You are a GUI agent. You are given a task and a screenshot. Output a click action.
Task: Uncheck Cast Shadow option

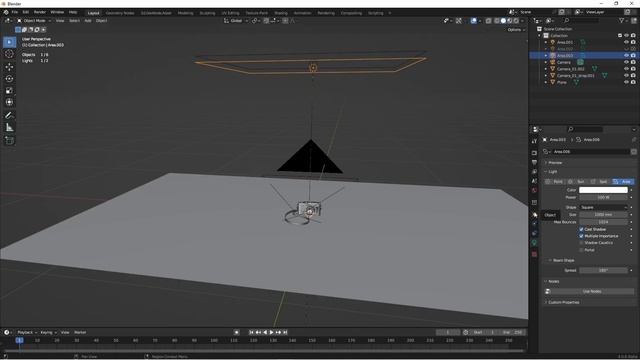pyautogui.click(x=581, y=229)
